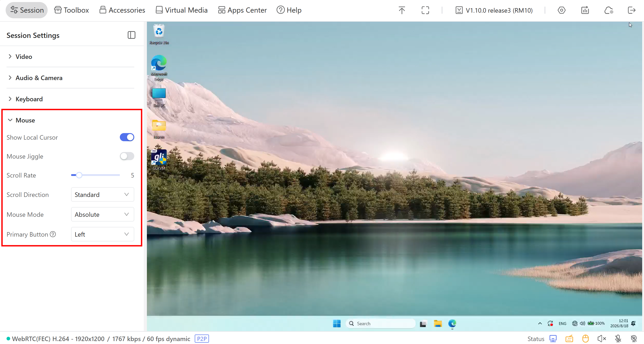Open the Scroll Direction dropdown

(102, 194)
